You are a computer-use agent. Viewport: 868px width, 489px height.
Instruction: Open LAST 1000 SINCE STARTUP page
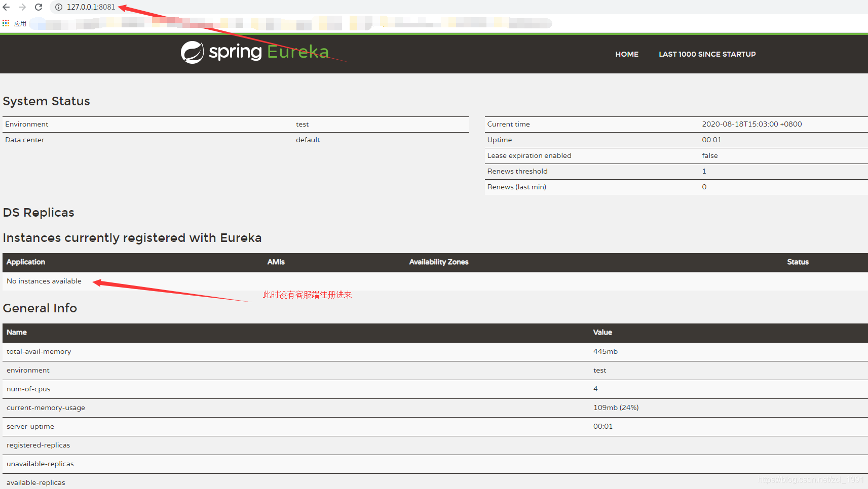707,54
